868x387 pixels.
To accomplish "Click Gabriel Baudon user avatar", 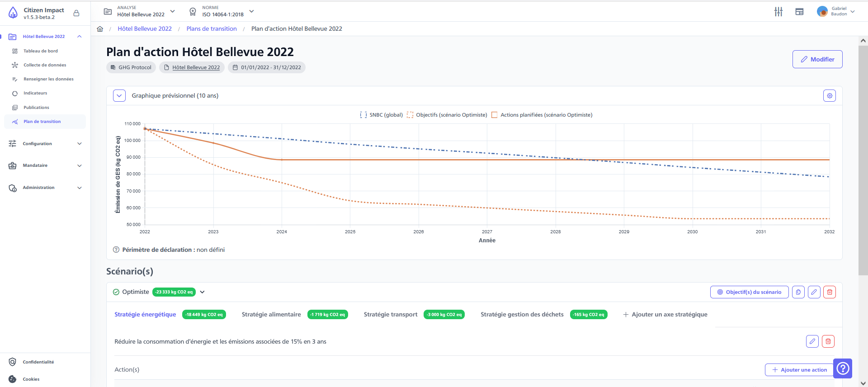I will pyautogui.click(x=822, y=11).
